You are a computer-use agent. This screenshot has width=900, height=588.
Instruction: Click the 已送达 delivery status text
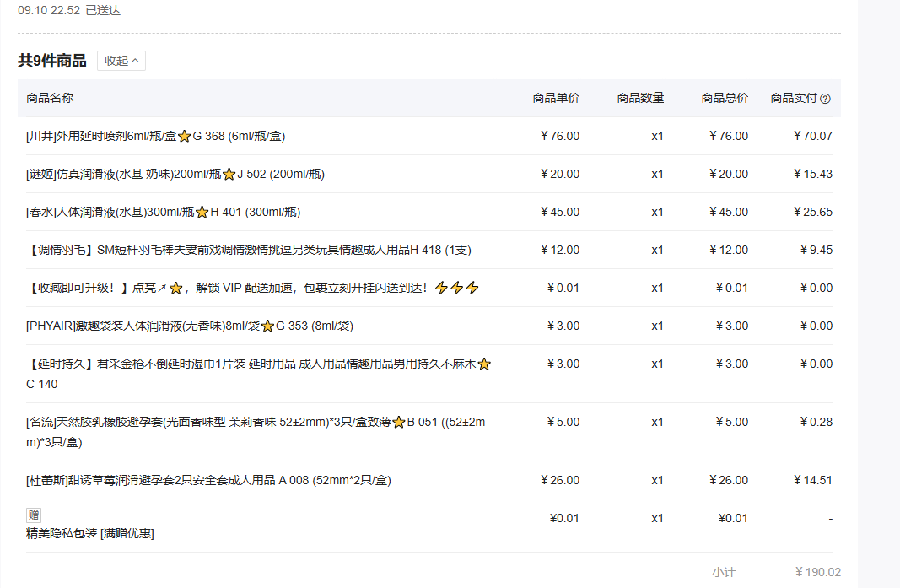coord(103,10)
